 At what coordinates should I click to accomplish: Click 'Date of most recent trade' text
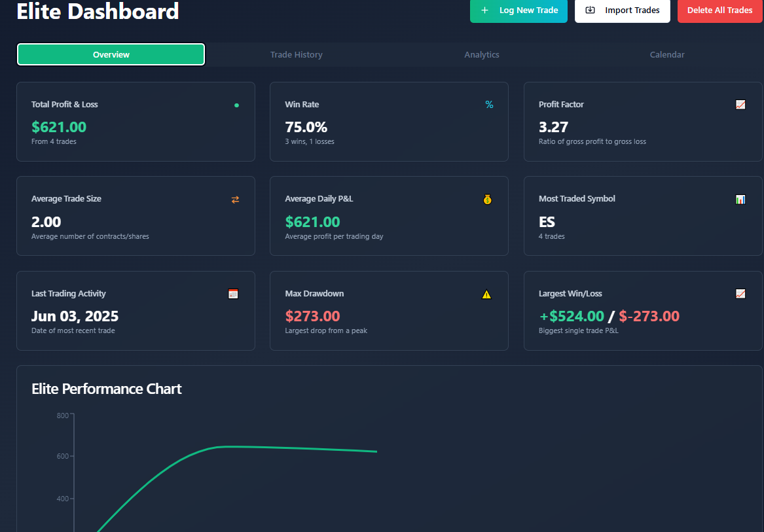pos(73,331)
